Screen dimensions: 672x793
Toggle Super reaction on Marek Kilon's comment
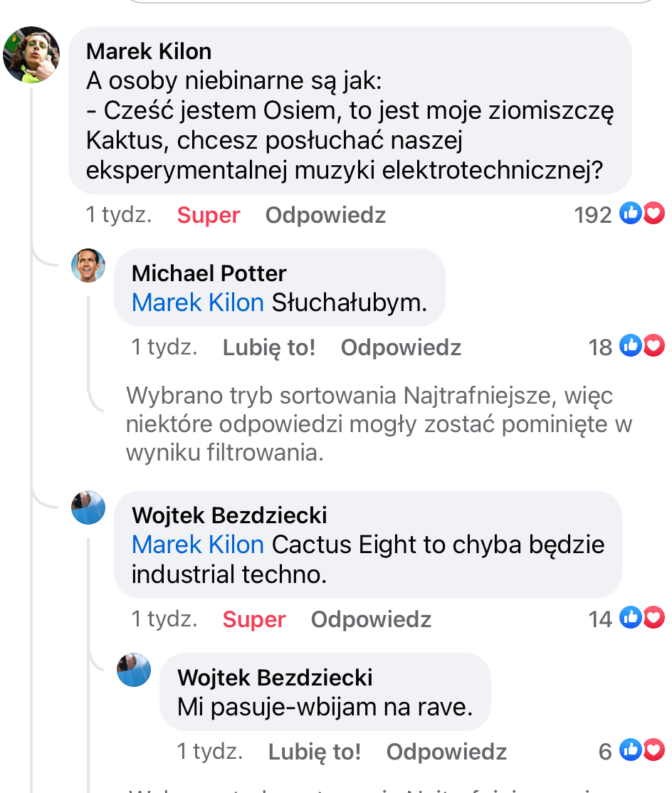pyautogui.click(x=209, y=214)
